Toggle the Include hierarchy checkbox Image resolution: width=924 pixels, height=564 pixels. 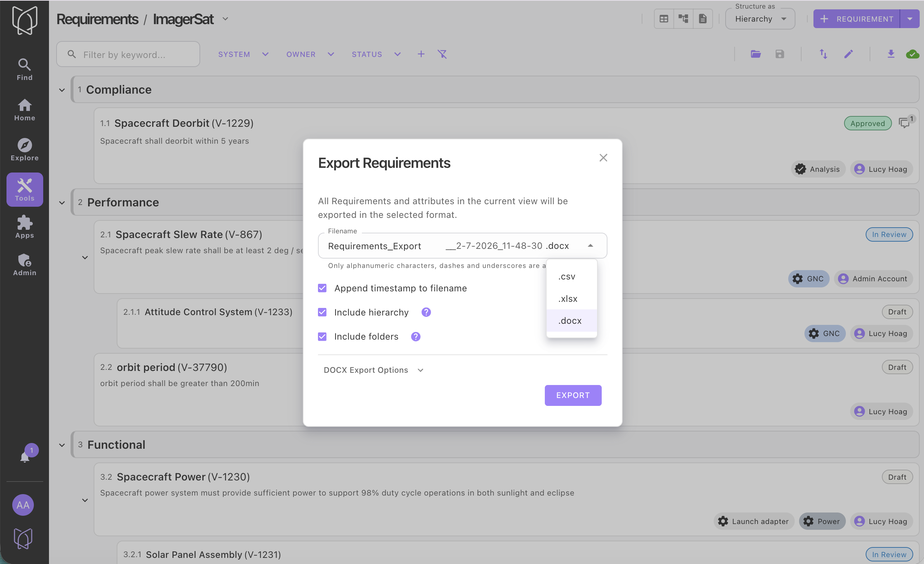322,312
